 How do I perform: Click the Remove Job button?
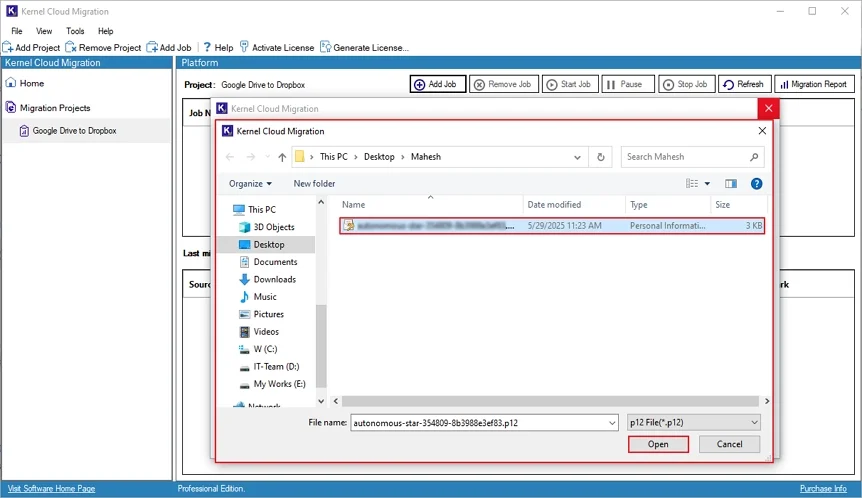click(x=504, y=84)
